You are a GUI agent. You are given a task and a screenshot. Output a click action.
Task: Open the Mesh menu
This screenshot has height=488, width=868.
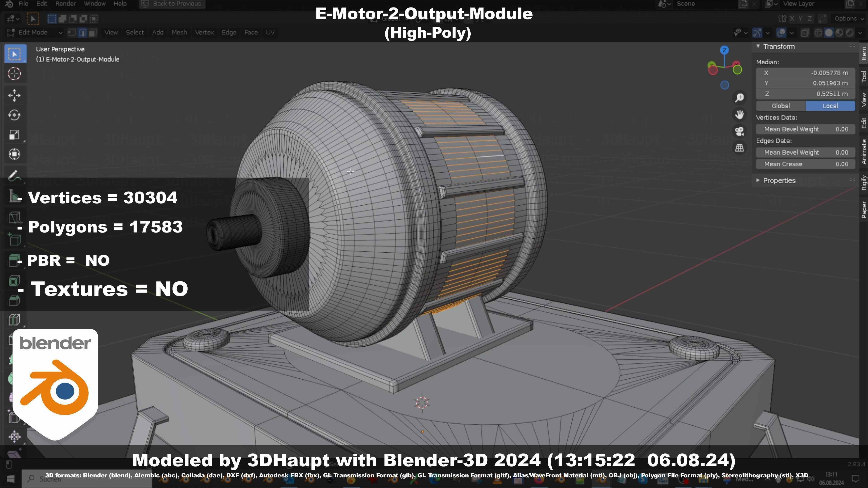tap(179, 32)
